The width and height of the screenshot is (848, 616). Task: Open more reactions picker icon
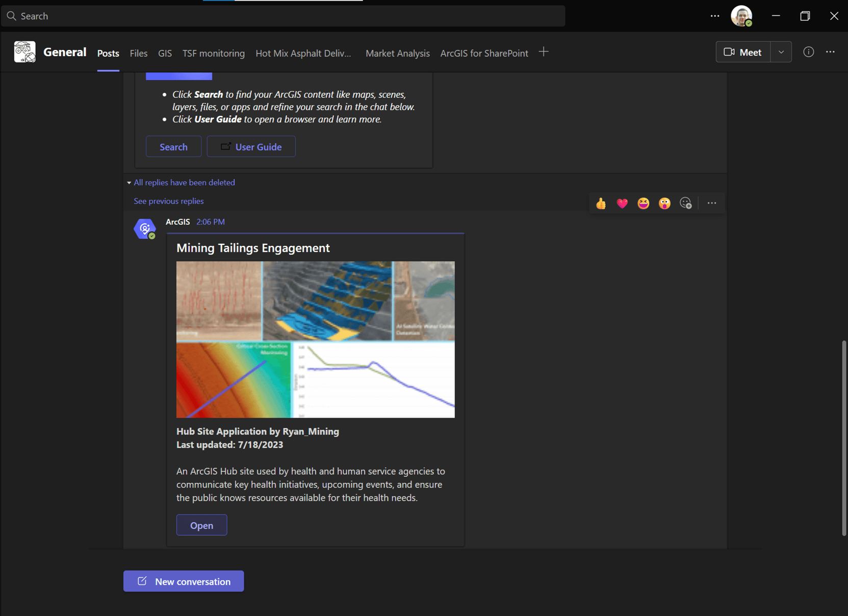pos(686,203)
